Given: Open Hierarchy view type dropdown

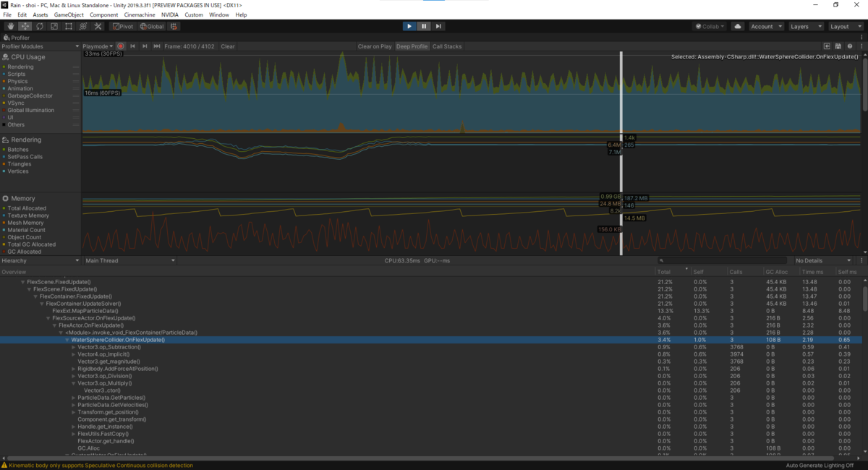Looking at the screenshot, I should pyautogui.click(x=41, y=260).
